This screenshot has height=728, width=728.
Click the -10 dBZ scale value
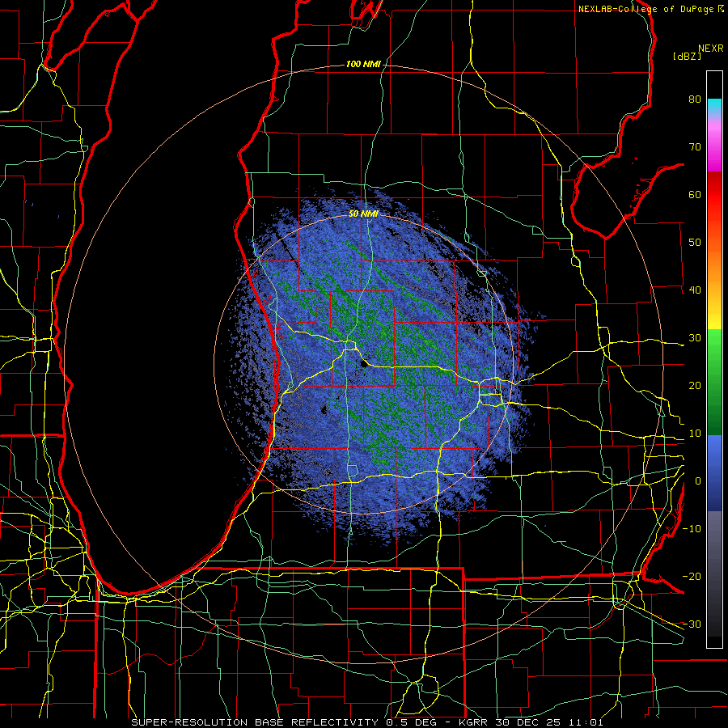click(x=692, y=529)
